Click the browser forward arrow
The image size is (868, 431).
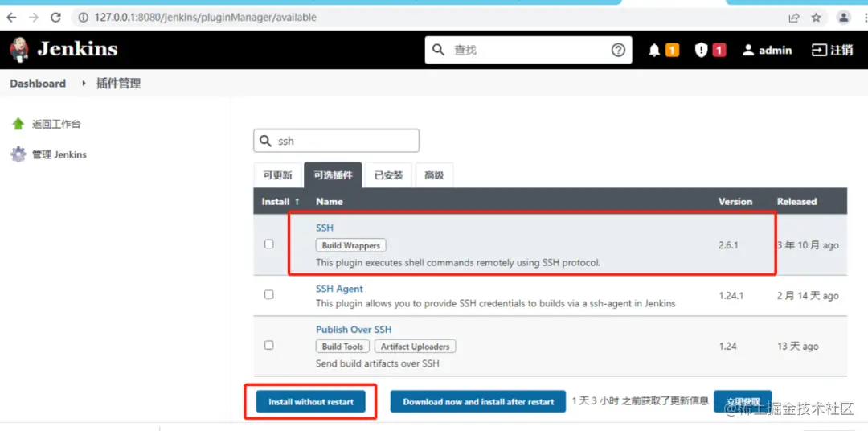(x=33, y=17)
